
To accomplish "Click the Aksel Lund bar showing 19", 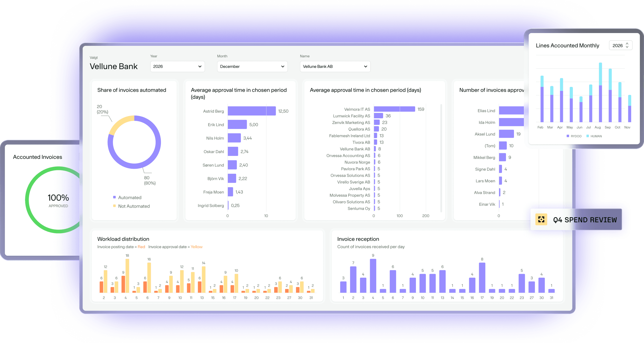I will (506, 134).
